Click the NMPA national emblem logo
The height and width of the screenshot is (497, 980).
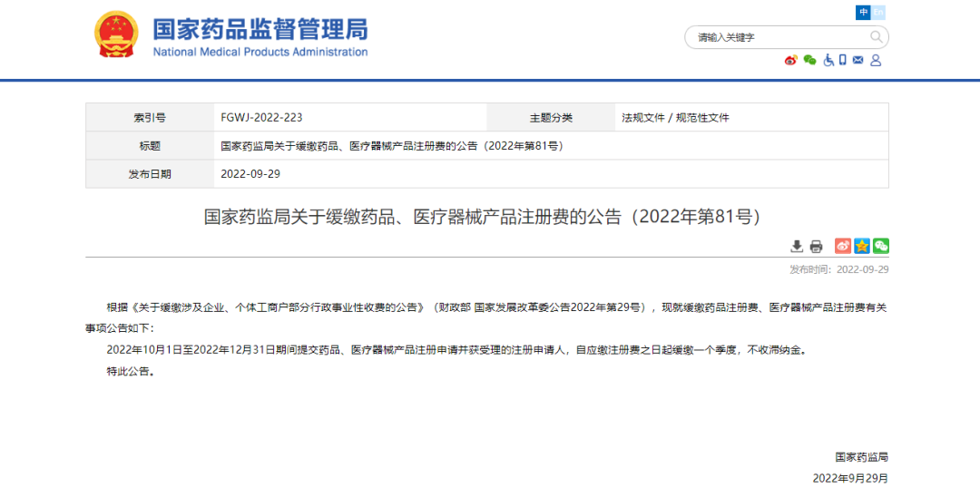click(x=117, y=34)
